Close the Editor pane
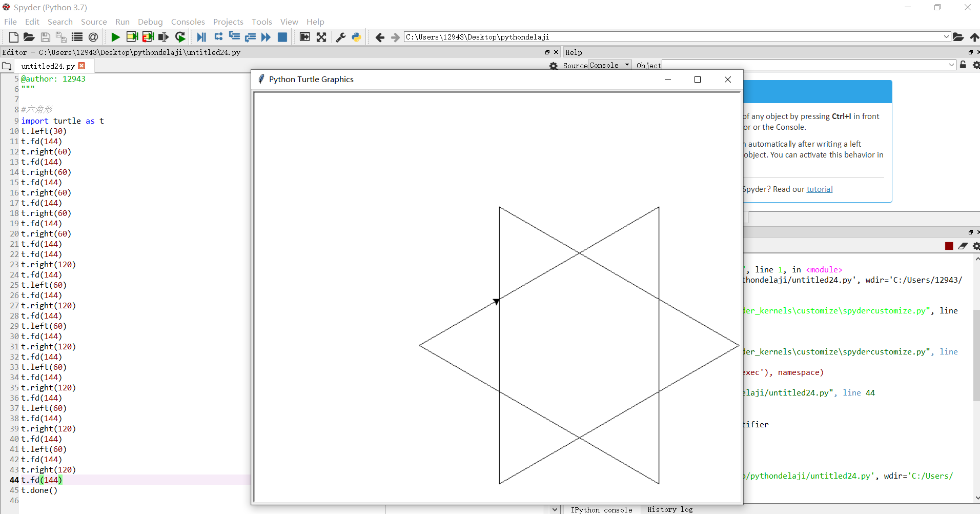Screen dimensions: 980x514 click(556, 52)
